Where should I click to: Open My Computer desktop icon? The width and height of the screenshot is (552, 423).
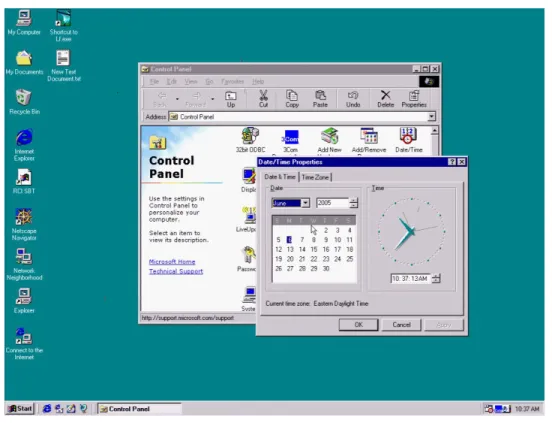pyautogui.click(x=24, y=22)
